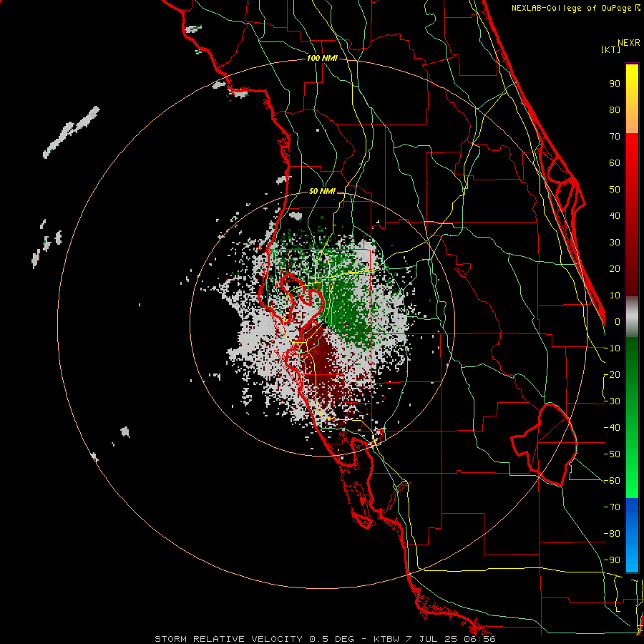Click the 50 value on velocity scale

pyautogui.click(x=615, y=190)
